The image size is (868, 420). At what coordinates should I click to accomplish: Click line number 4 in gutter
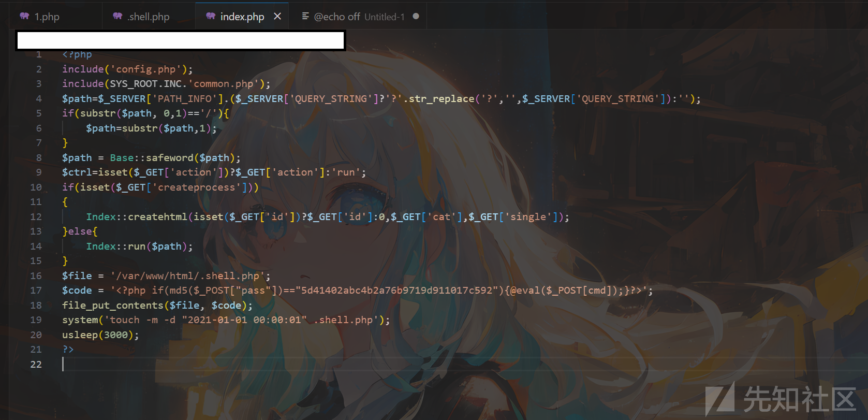point(39,98)
